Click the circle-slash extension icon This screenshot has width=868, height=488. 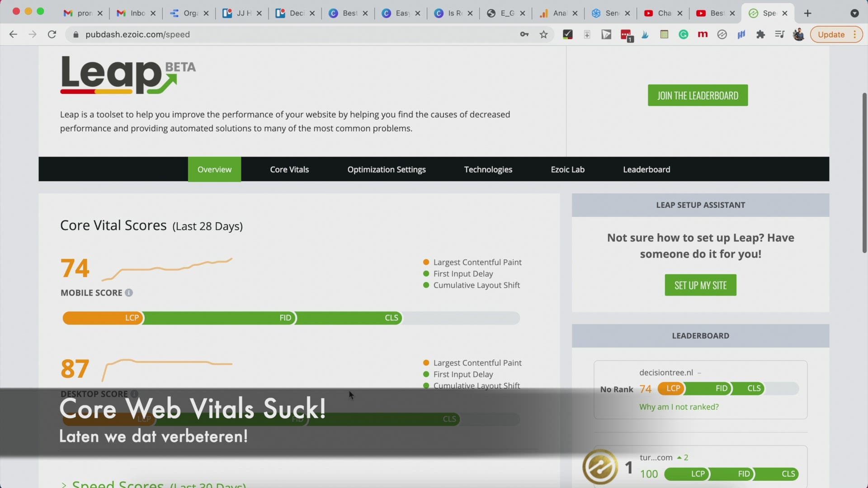[x=722, y=34]
